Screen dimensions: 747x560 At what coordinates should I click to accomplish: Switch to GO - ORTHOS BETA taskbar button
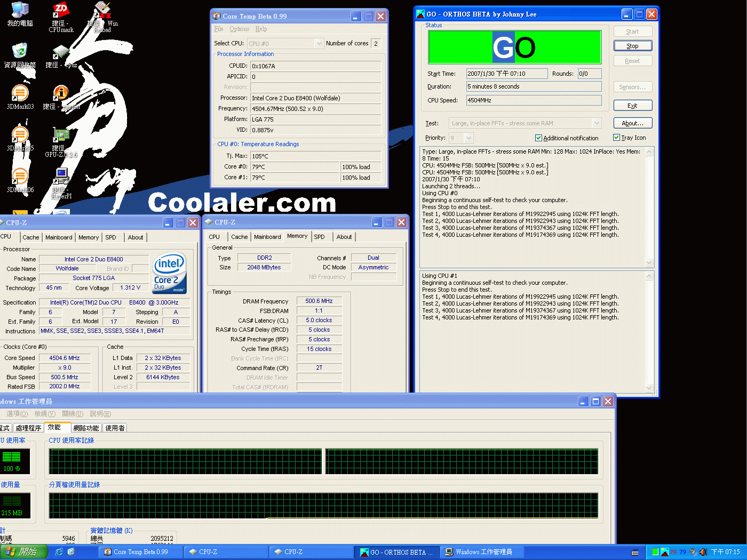click(x=397, y=552)
